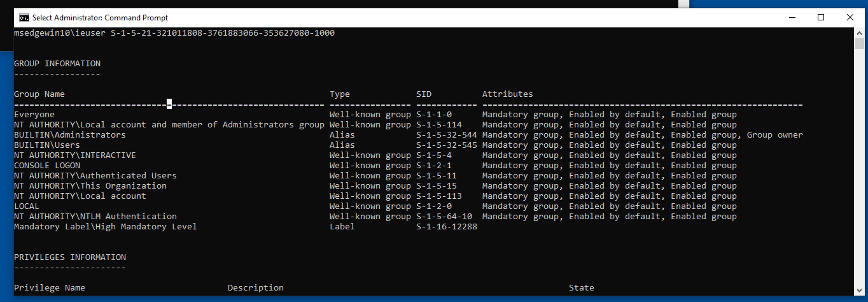Click the 'Group owner' attribute text

tap(774, 135)
